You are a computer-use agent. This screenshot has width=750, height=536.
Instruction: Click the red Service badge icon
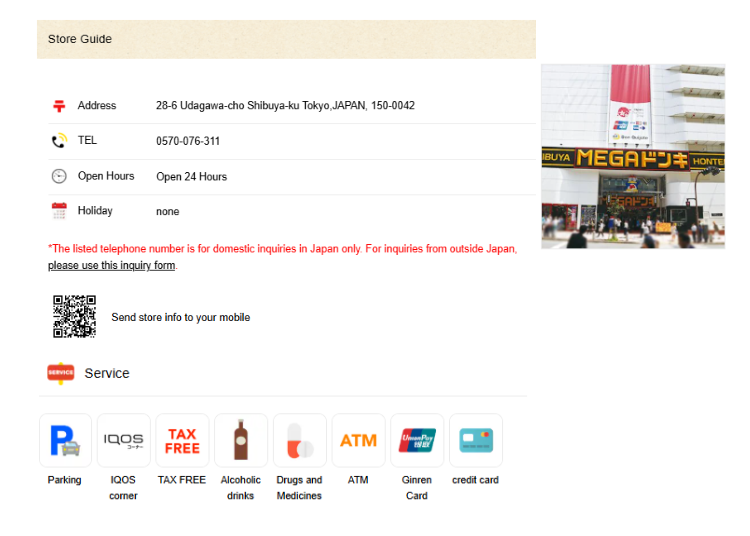60,373
